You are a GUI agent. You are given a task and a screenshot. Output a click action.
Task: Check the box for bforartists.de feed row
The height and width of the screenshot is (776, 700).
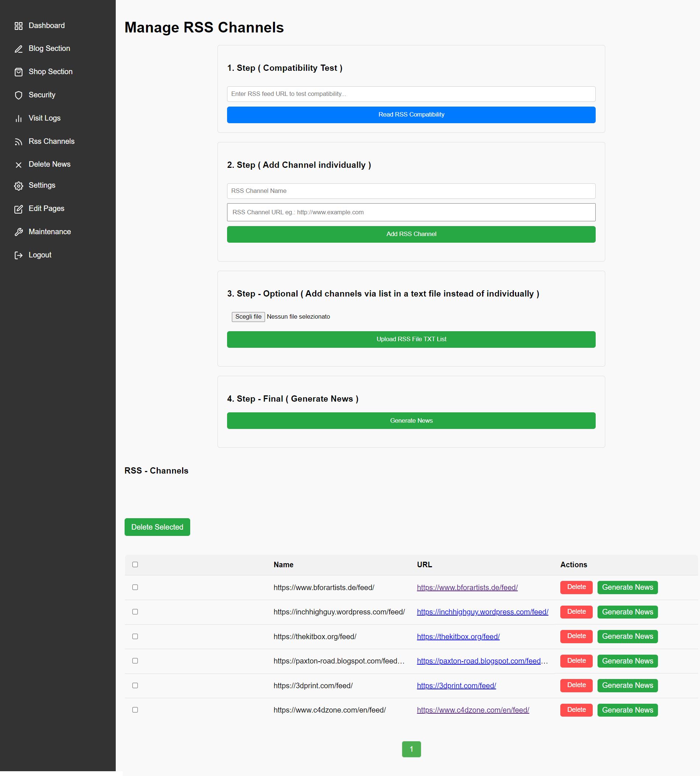click(135, 587)
